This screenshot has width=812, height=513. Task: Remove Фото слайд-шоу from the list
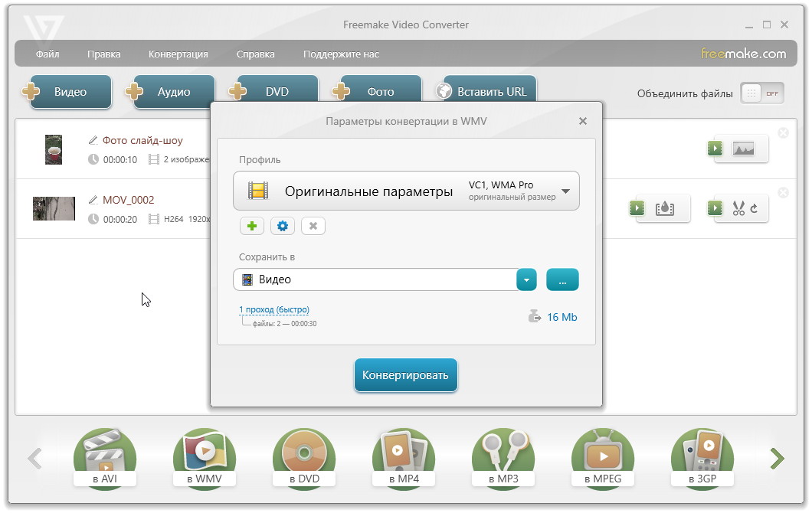pyautogui.click(x=784, y=133)
